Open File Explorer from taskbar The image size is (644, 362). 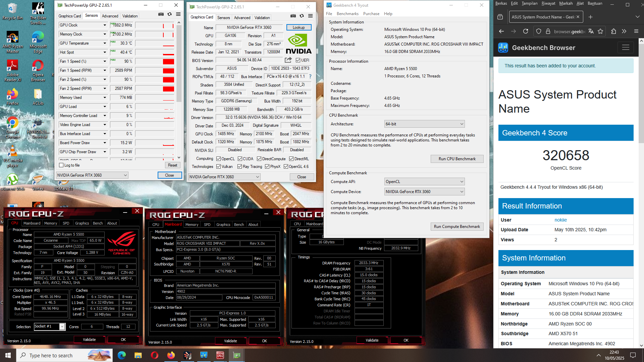tap(138, 355)
